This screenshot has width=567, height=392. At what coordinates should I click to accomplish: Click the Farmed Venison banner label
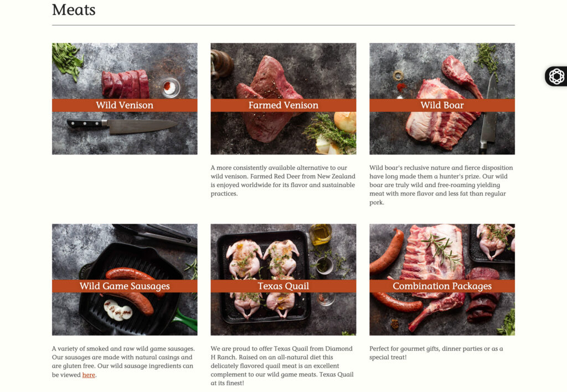point(283,105)
